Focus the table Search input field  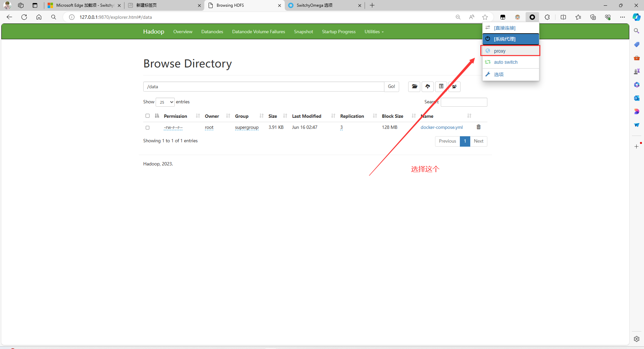pos(464,102)
